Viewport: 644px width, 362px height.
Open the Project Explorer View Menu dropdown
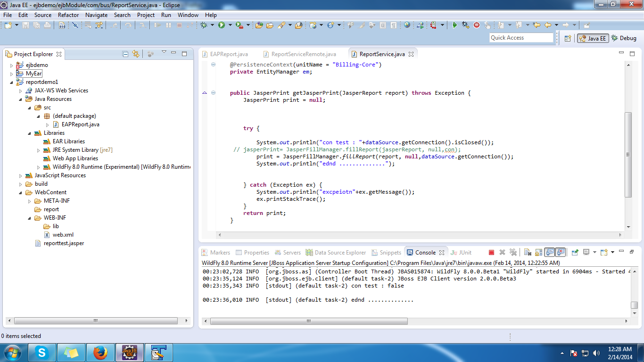tap(164, 52)
